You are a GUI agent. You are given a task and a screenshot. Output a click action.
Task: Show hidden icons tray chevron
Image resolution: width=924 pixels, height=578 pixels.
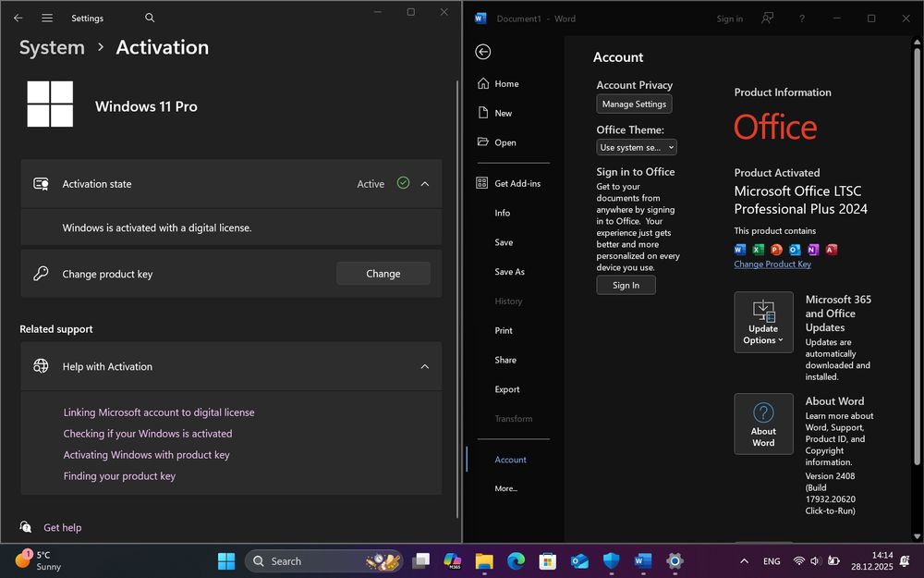click(x=744, y=561)
